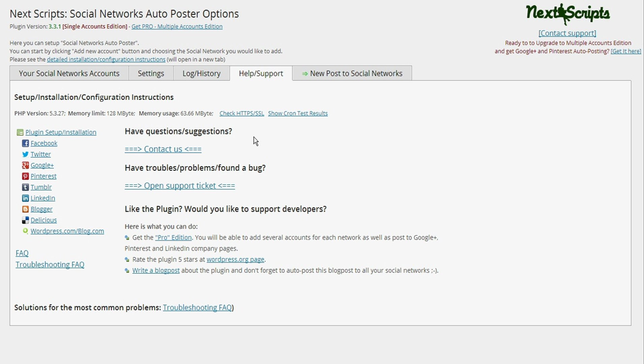Click the Contact us link
Image resolution: width=644 pixels, height=364 pixels.
(163, 149)
